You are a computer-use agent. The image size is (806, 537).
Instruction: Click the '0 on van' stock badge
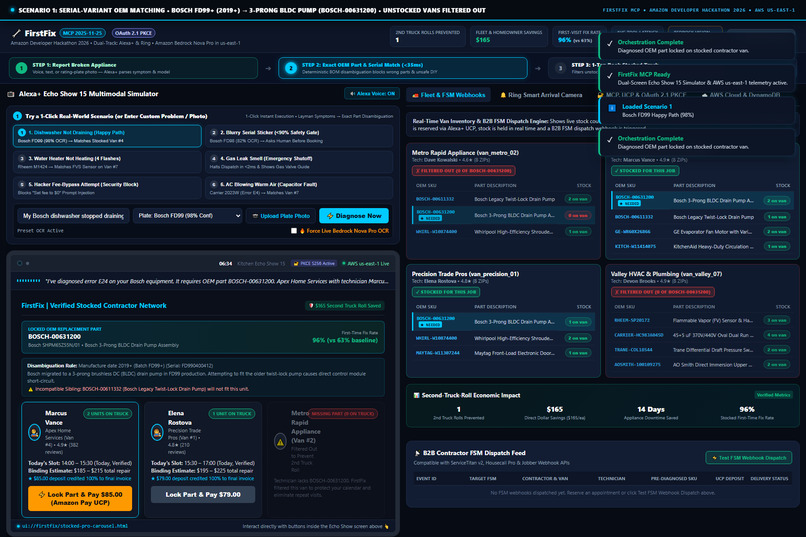[578, 215]
